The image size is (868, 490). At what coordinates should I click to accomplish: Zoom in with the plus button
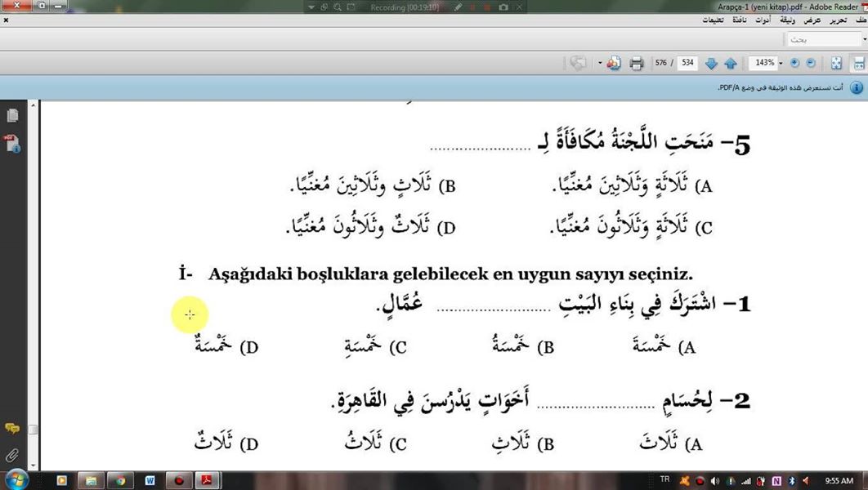pyautogui.click(x=794, y=63)
